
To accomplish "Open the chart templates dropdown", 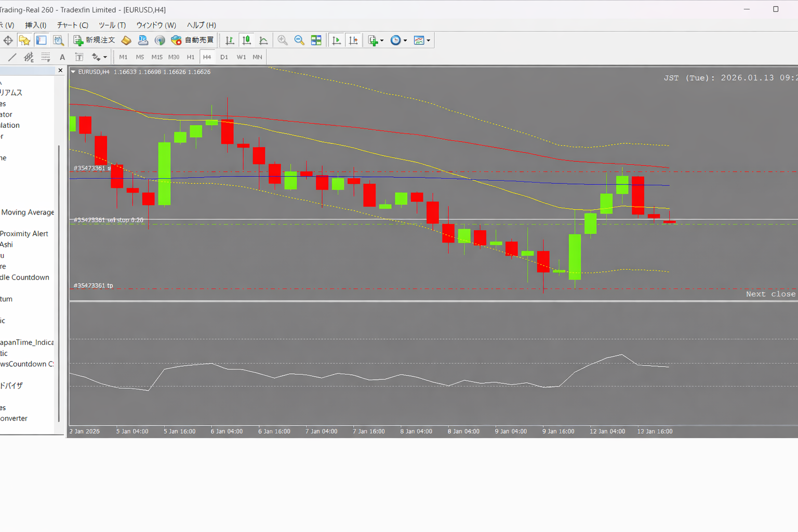I will (422, 40).
